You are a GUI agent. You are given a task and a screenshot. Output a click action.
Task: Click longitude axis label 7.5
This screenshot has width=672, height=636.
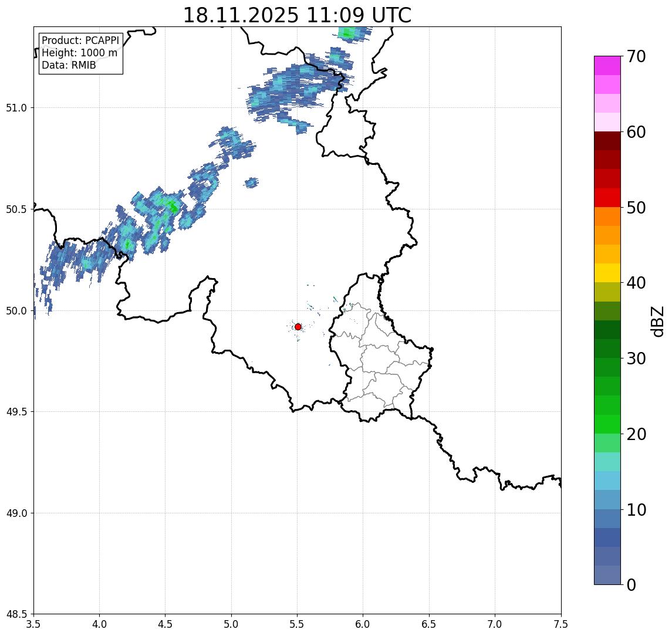click(x=560, y=624)
